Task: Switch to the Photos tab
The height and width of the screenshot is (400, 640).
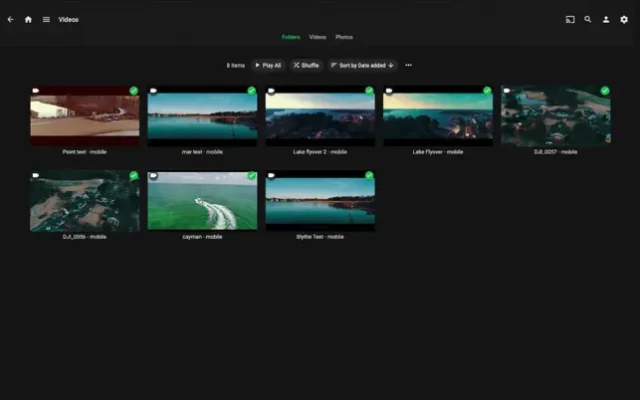Action: (x=344, y=37)
